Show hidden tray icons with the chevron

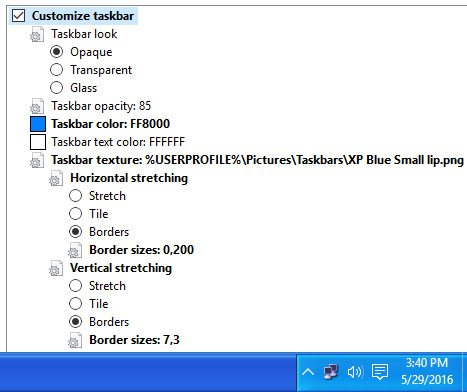pos(308,372)
